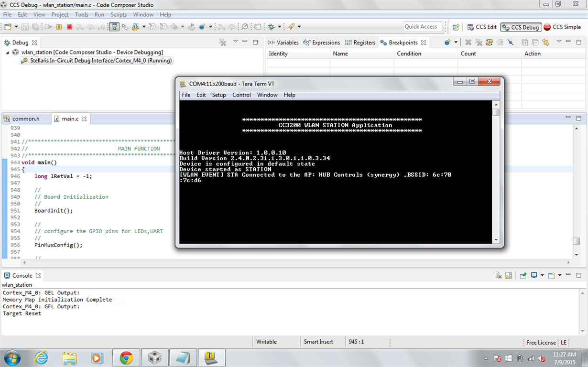
Task: Click Pin Console icon
Action: 523,275
